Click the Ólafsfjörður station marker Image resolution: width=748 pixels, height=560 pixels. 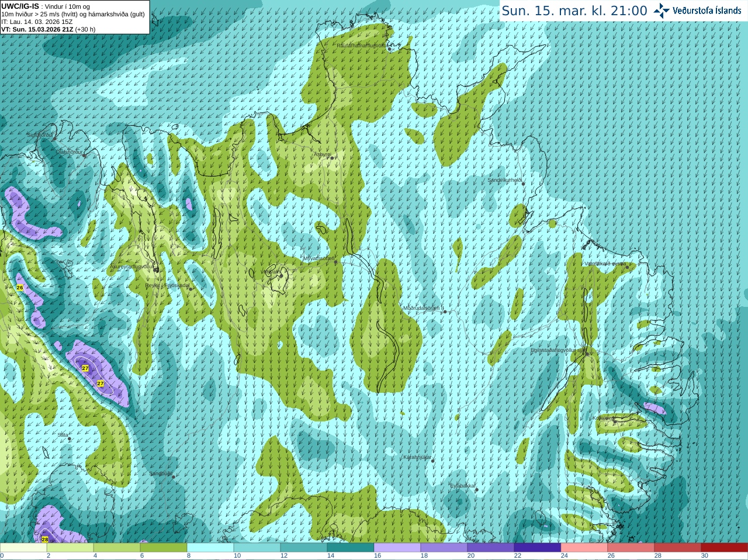pyautogui.click(x=84, y=155)
